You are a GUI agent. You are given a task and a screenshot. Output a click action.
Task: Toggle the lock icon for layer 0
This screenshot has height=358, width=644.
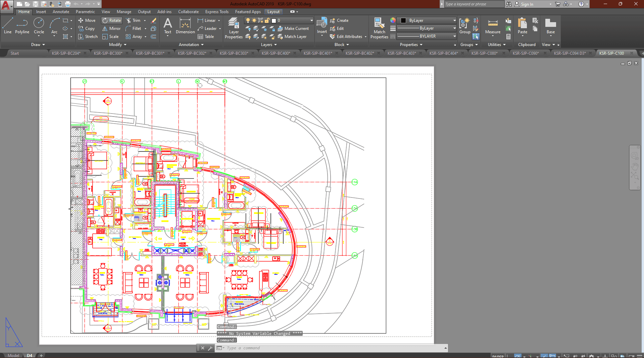point(267,20)
